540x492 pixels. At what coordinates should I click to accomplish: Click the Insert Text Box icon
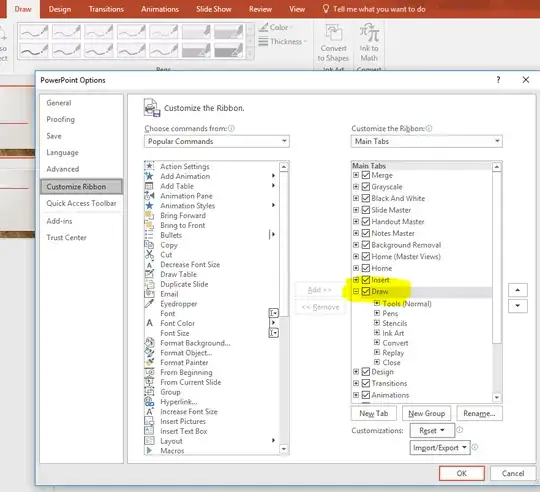pyautogui.click(x=149, y=431)
